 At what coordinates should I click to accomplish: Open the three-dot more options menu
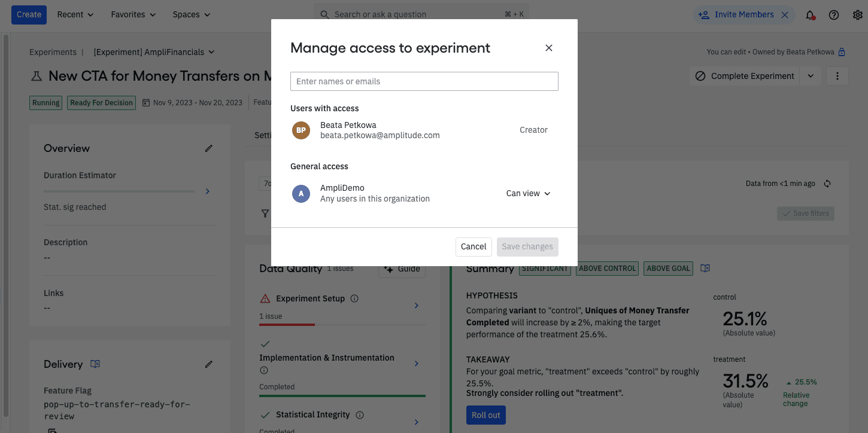coord(837,76)
